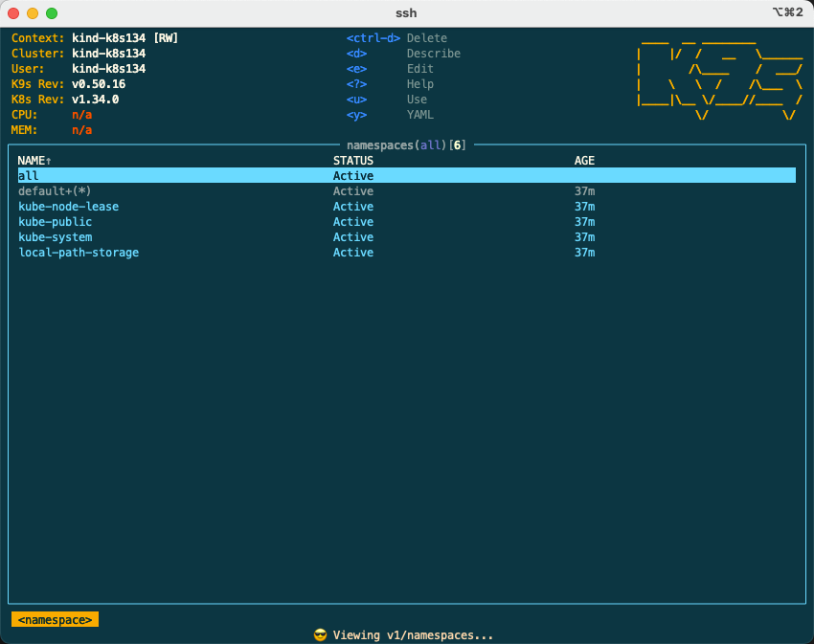Click the AGE column header

tap(584, 161)
